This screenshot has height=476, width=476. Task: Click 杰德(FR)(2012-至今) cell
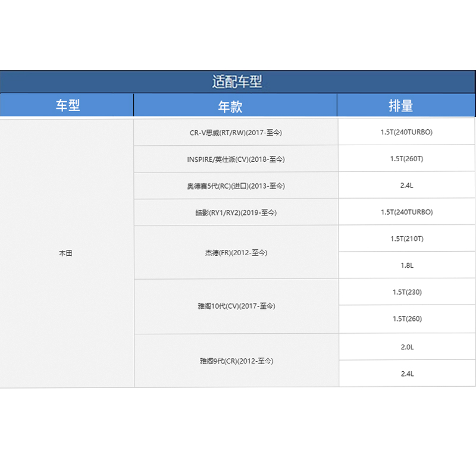[x=236, y=252]
